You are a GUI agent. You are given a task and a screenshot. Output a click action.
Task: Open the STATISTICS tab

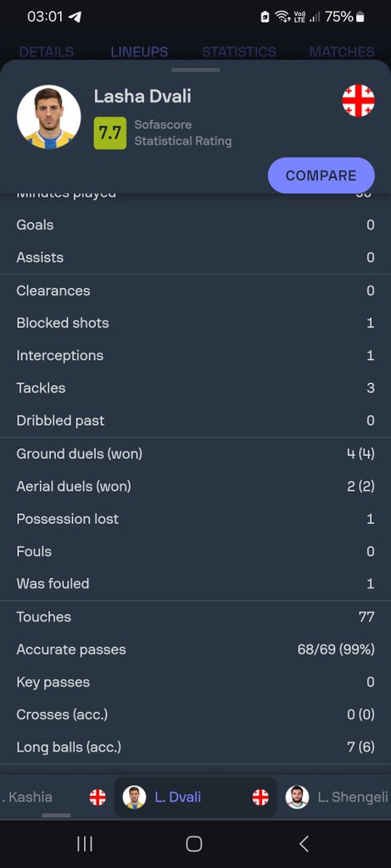238,52
